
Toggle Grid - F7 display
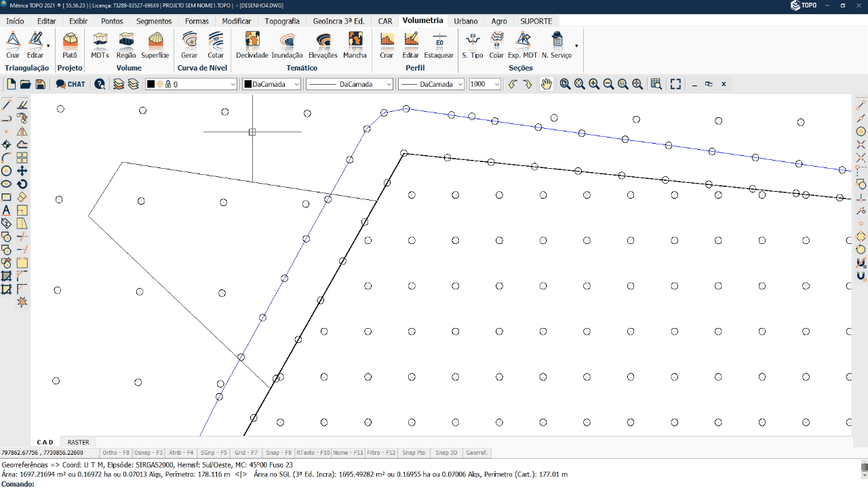[245, 453]
